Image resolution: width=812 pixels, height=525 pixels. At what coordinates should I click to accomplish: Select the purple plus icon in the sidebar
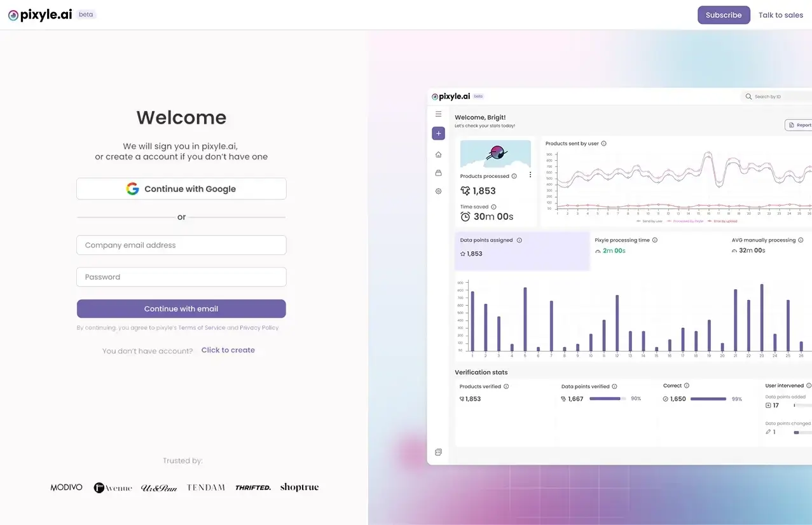point(438,133)
